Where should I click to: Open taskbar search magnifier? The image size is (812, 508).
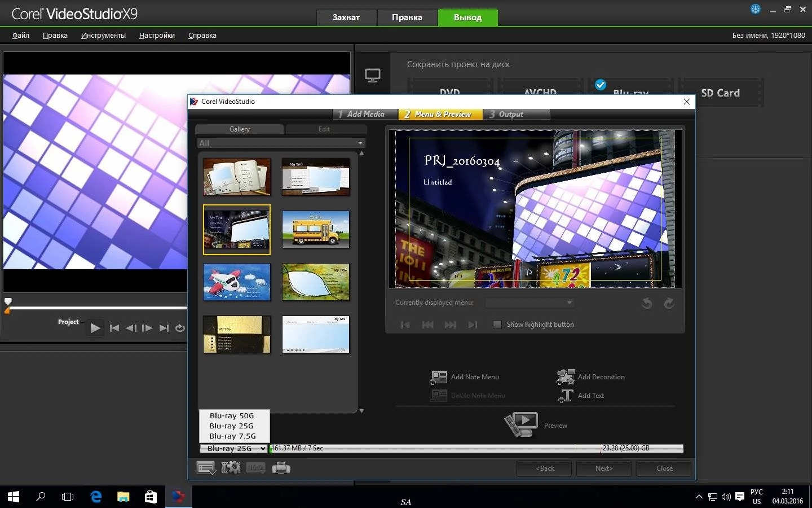pyautogui.click(x=41, y=497)
